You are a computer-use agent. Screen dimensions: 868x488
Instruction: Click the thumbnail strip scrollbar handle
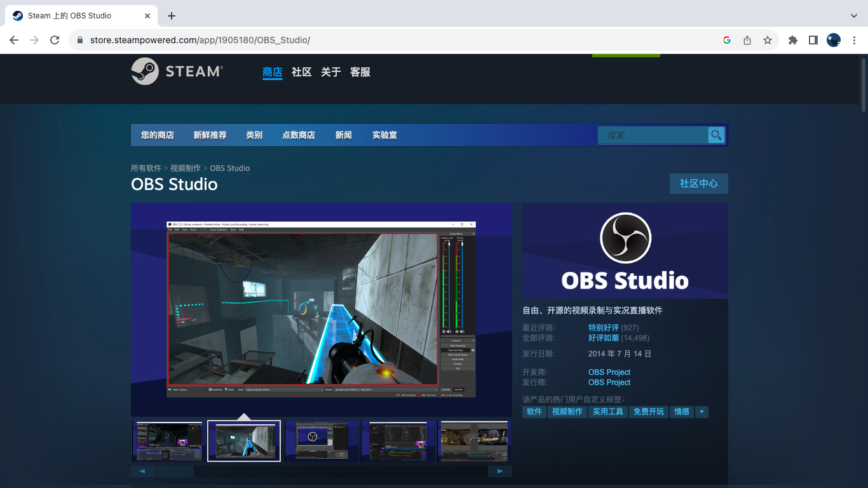click(x=175, y=471)
